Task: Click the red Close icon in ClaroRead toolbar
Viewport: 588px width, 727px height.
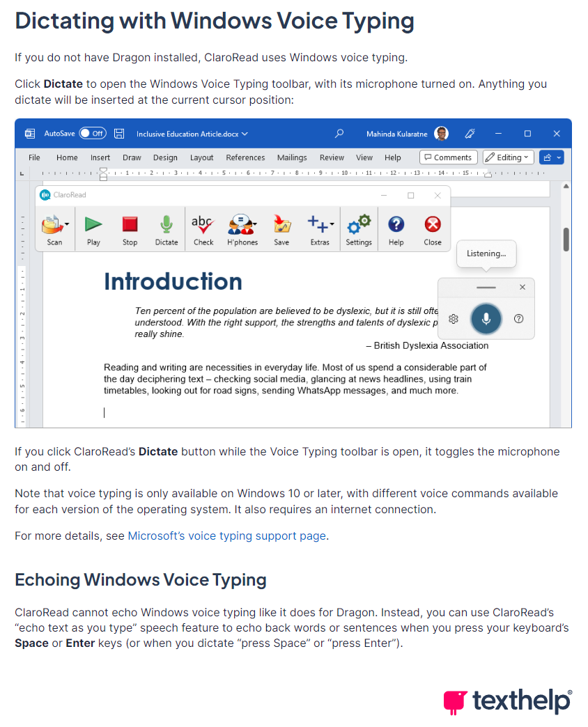Action: [x=433, y=224]
